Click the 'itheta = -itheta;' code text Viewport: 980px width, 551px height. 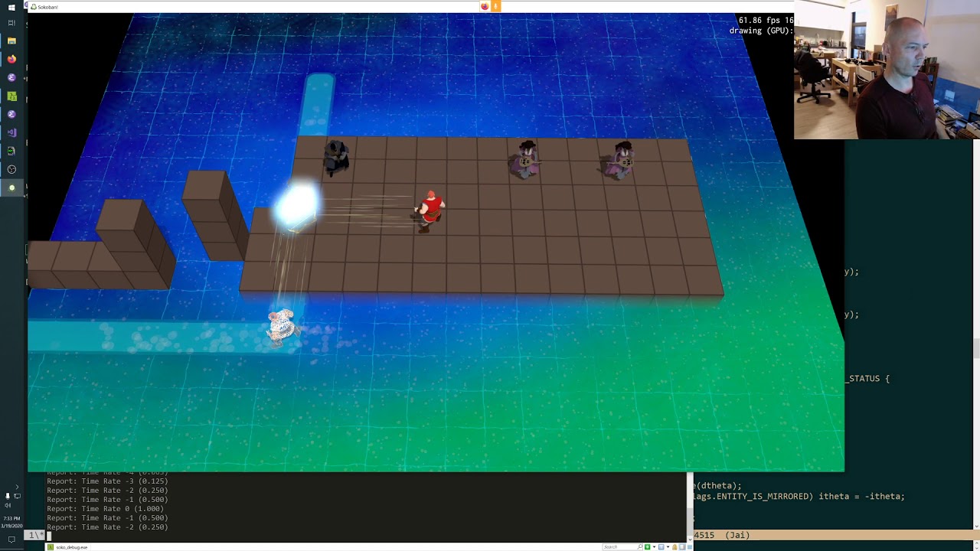pyautogui.click(x=861, y=496)
